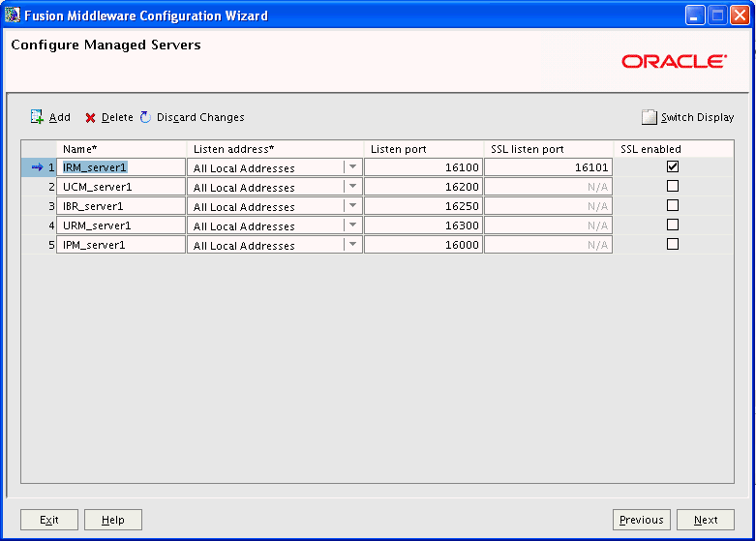This screenshot has height=541, width=756.
Task: Click the Configuration Wizard title bar icon
Action: tap(12, 15)
